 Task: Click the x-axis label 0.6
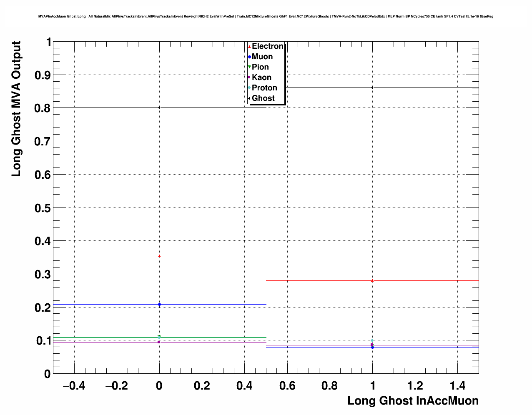[287, 386]
